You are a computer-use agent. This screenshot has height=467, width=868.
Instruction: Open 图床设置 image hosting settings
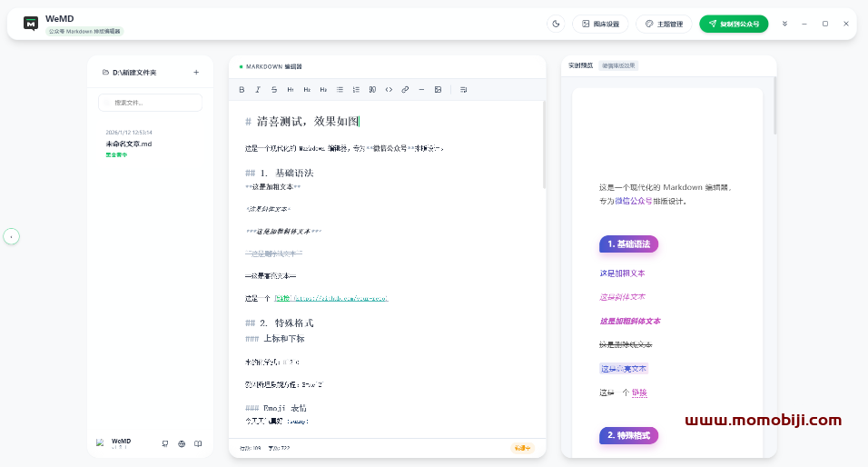(600, 24)
